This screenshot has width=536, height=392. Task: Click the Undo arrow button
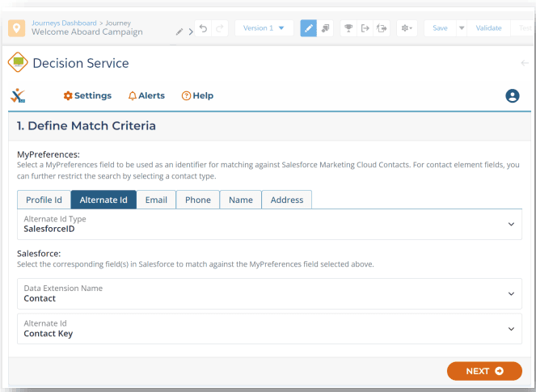click(x=203, y=28)
